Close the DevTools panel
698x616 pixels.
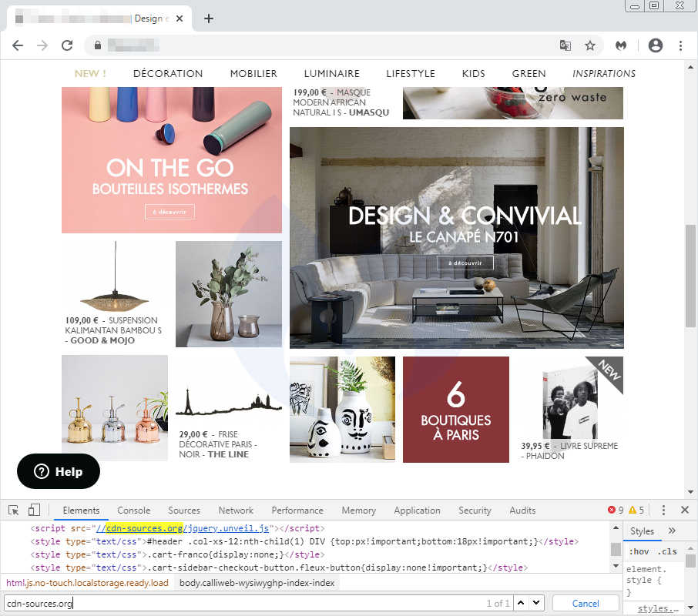[684, 510]
